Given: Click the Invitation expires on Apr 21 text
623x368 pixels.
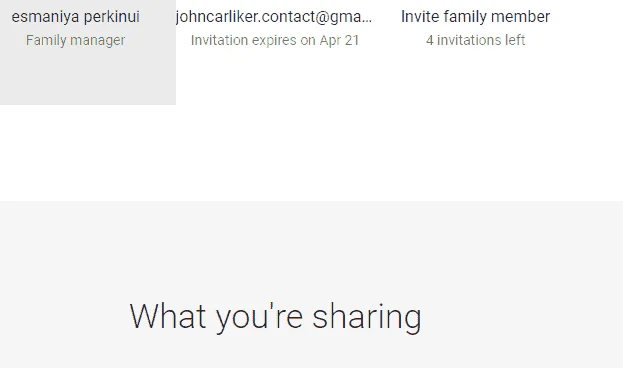Looking at the screenshot, I should pos(275,40).
